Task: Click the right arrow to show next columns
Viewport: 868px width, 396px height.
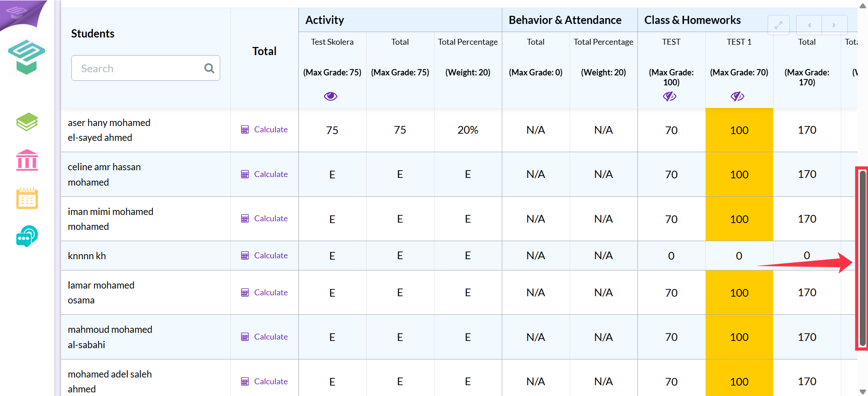Action: click(834, 25)
